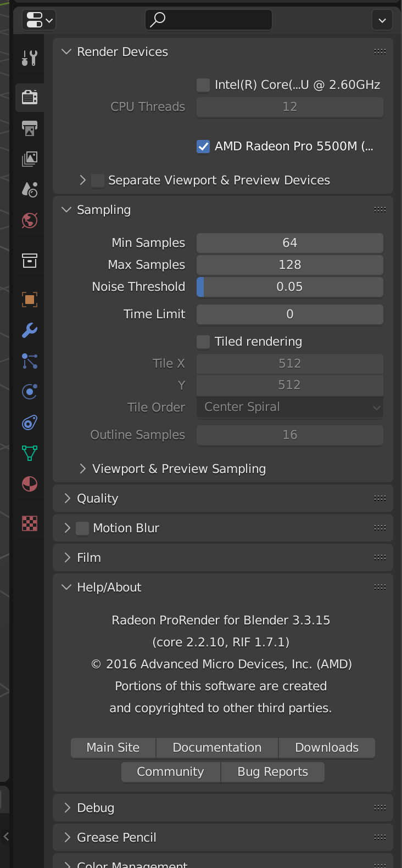This screenshot has width=402, height=868.
Task: Open Physics Properties
Action: click(x=29, y=391)
